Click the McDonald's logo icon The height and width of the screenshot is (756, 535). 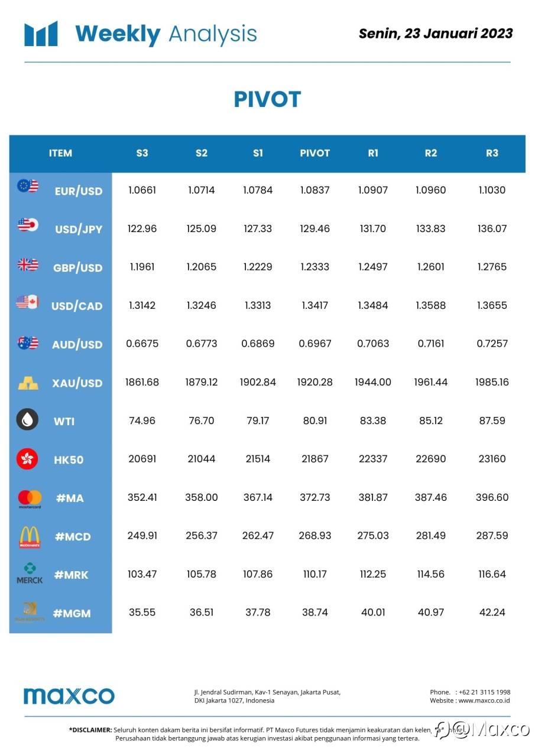coord(30,537)
